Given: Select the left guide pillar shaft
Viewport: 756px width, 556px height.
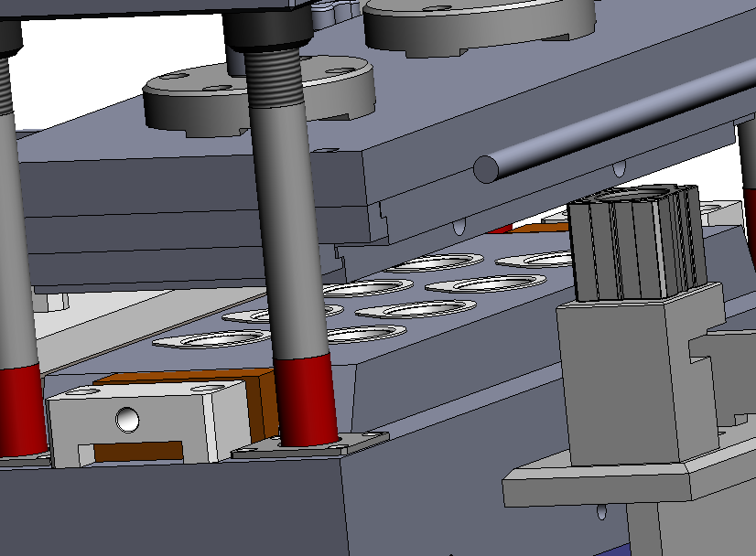Looking at the screenshot, I should point(14,229).
